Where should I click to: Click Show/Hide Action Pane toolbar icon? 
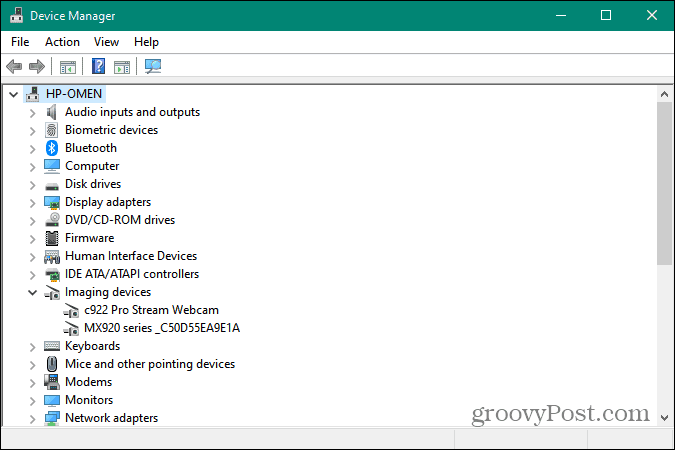[122, 67]
